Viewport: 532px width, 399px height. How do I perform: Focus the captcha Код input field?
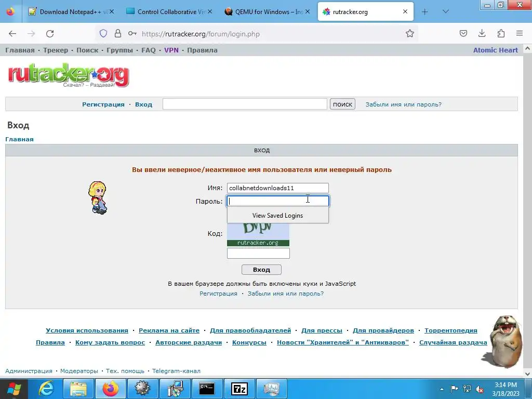(258, 253)
